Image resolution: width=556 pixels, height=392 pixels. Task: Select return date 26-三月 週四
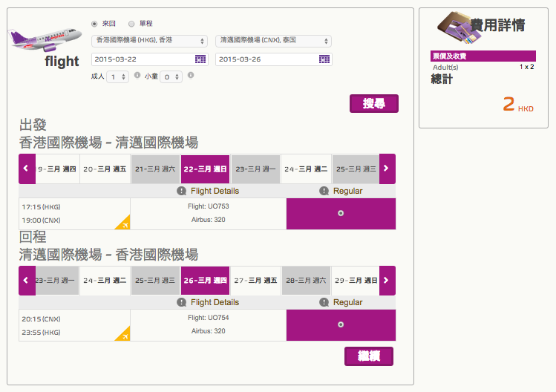coord(205,281)
